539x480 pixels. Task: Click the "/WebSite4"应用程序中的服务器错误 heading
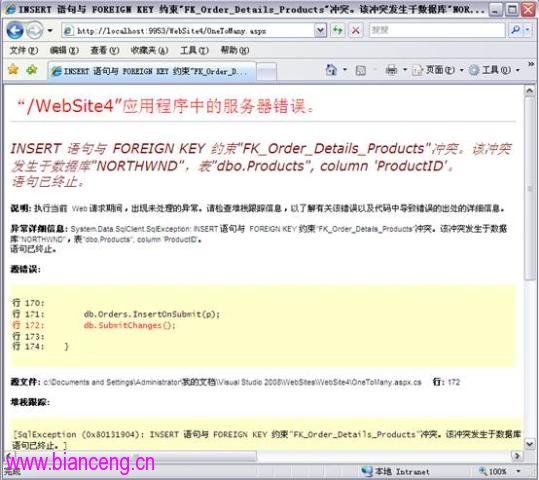click(x=165, y=106)
